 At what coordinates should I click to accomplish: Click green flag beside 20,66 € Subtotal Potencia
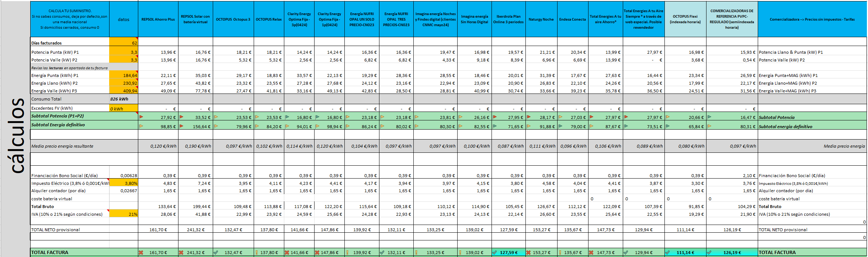click(668, 117)
